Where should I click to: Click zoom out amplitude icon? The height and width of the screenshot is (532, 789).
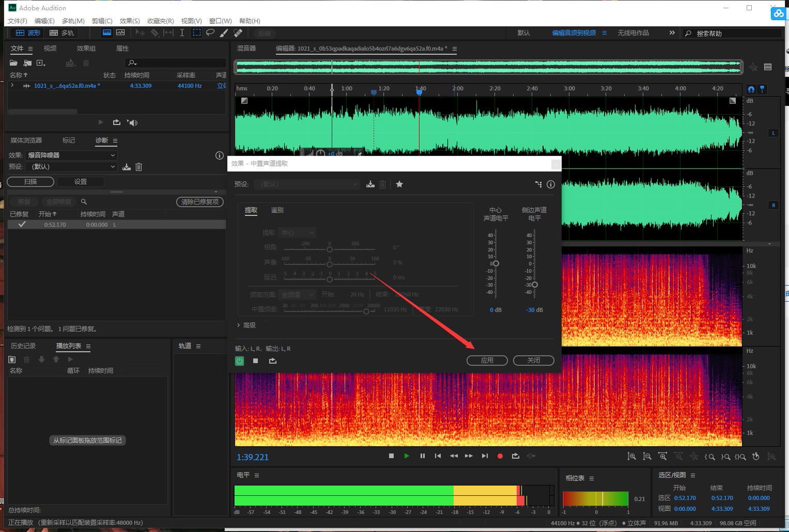click(647, 457)
